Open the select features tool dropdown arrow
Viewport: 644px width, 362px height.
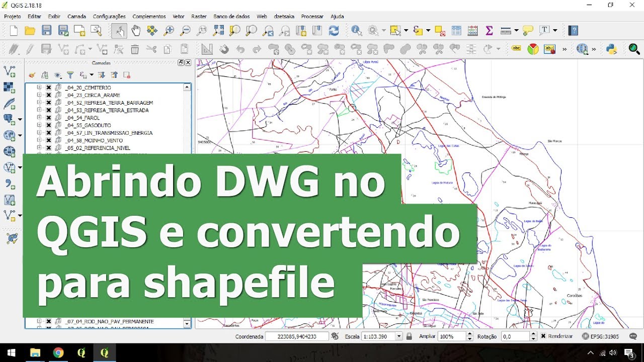(406, 31)
